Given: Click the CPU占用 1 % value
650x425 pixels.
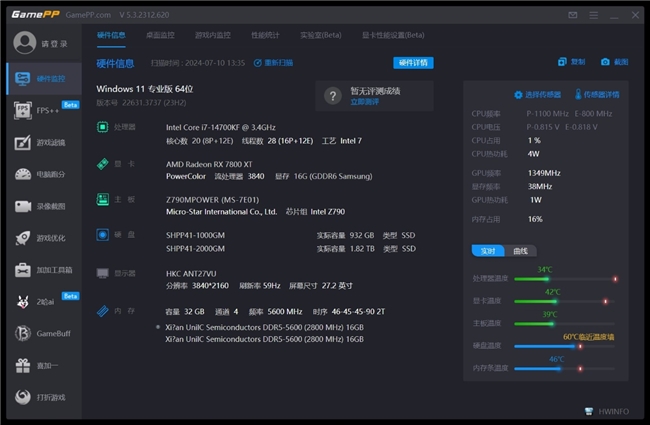Looking at the screenshot, I should click(x=534, y=141).
